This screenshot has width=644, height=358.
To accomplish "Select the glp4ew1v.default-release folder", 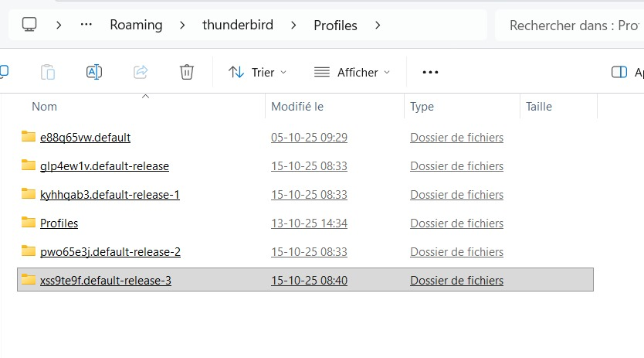I will pos(104,166).
